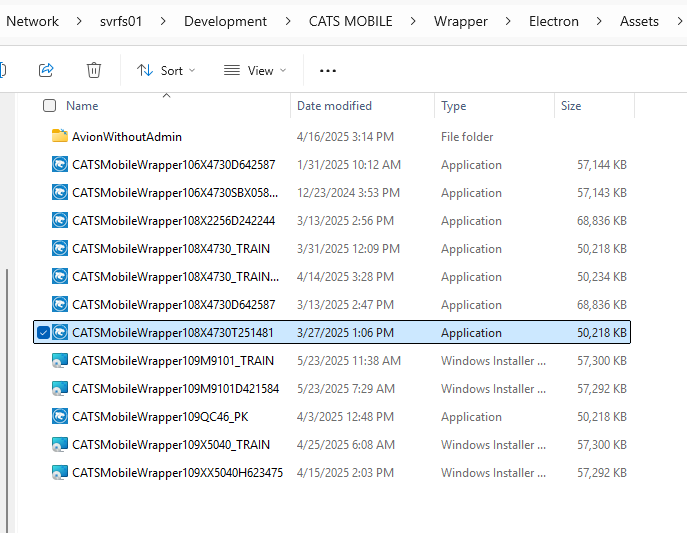The width and height of the screenshot is (687, 533).
Task: Select the CATSMobileWrapper109X5040_TRAIN installer icon
Action: click(x=60, y=445)
